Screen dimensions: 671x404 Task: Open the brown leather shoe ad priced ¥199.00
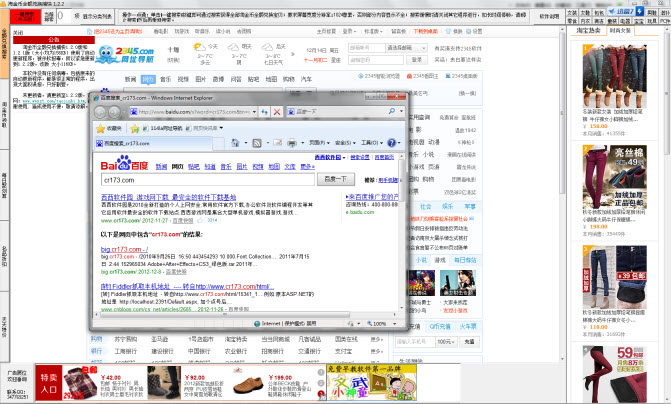(x=248, y=384)
